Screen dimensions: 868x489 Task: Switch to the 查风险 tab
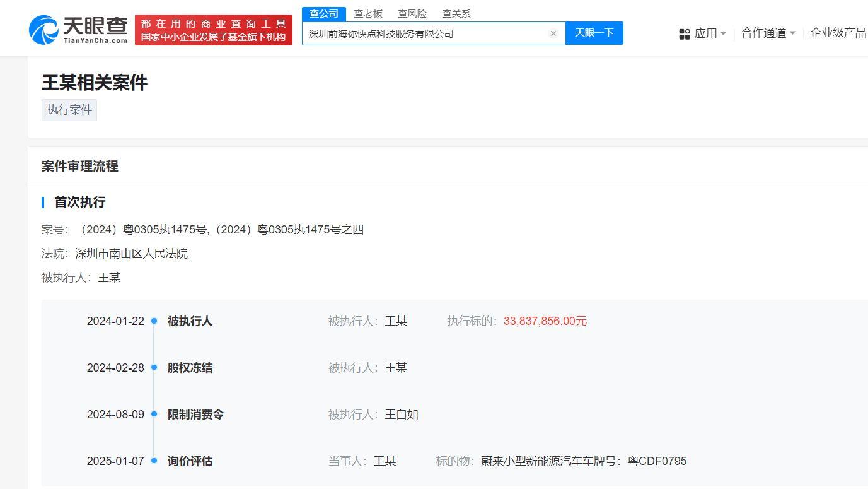click(412, 14)
